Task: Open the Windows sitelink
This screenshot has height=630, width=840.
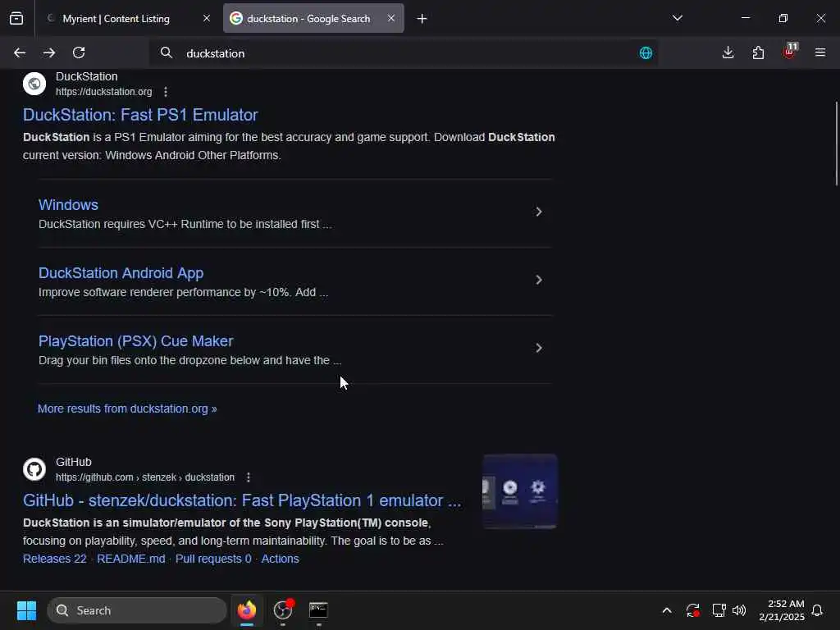Action: click(68, 204)
